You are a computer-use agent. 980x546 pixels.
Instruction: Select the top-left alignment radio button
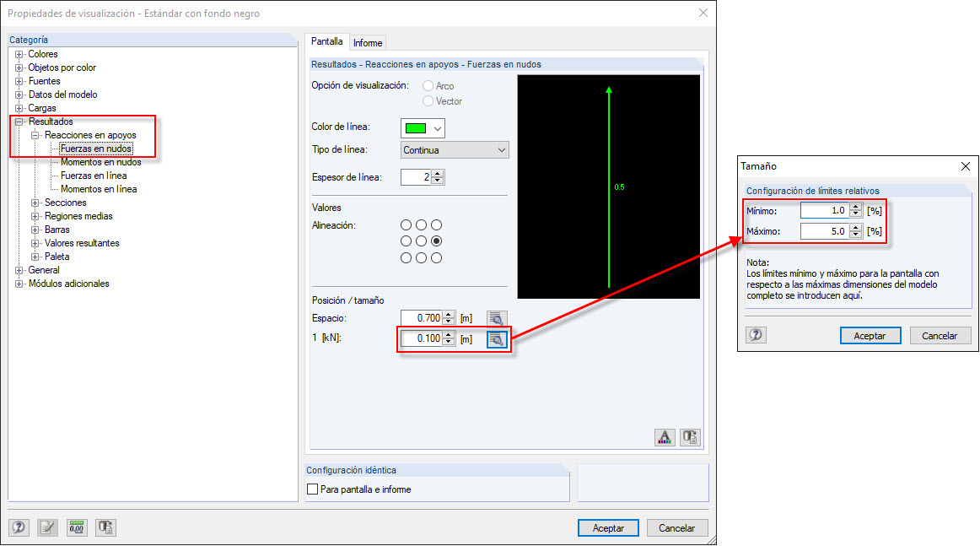pos(406,224)
